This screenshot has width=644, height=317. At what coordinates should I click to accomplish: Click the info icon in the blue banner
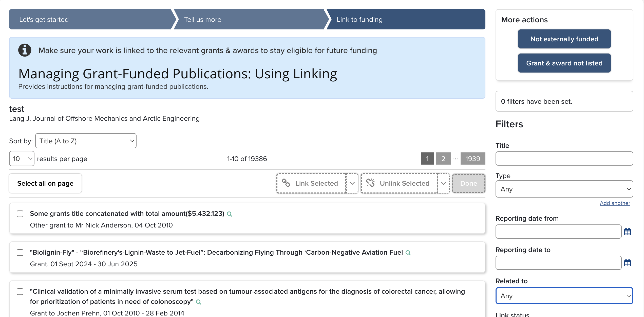(25, 50)
